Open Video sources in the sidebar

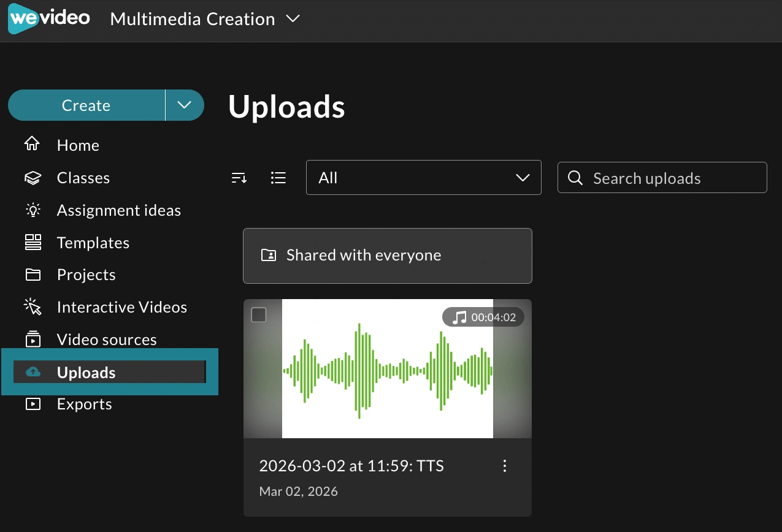click(x=107, y=340)
